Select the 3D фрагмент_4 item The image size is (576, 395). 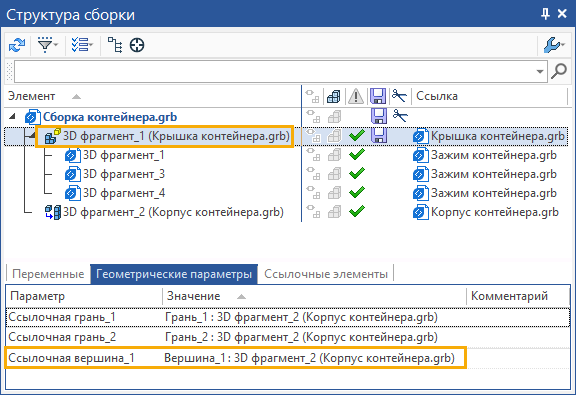[x=124, y=193]
